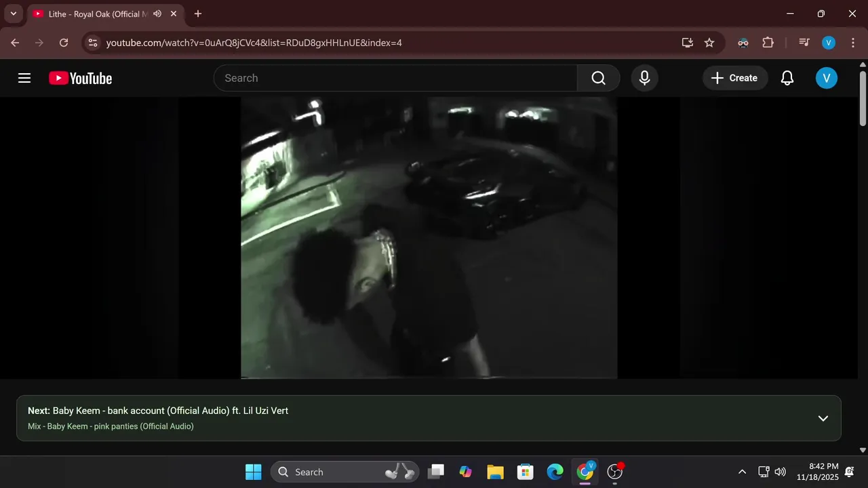868x488 pixels.
Task: Open Task View on taskbar
Action: tap(436, 472)
